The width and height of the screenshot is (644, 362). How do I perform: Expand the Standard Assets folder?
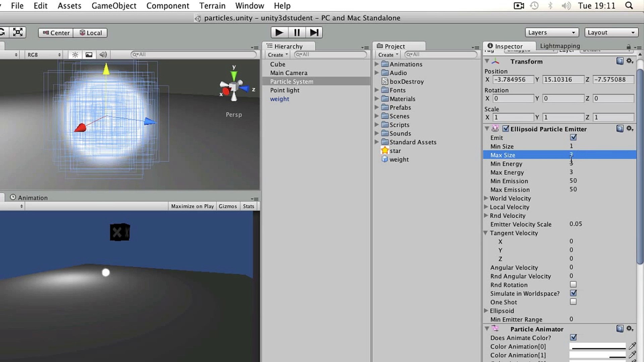(x=377, y=142)
